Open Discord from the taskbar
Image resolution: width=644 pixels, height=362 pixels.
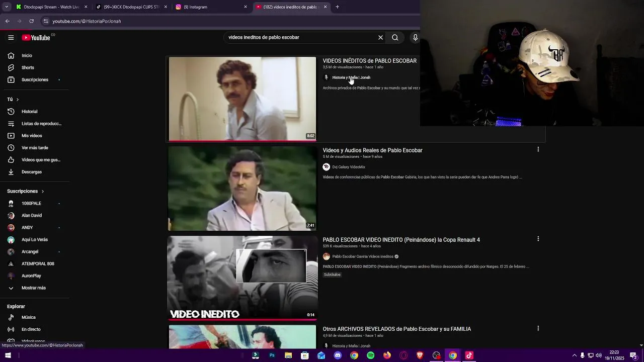coord(338,355)
